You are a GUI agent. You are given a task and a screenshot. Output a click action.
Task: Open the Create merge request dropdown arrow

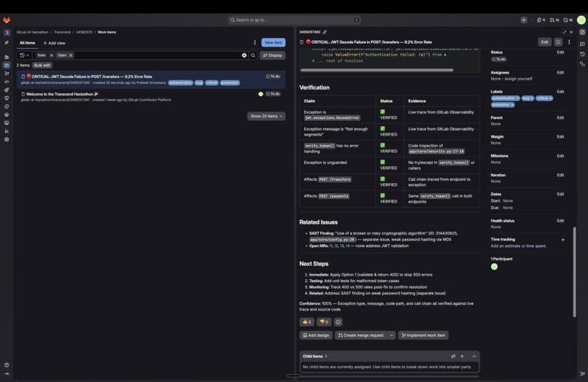391,335
